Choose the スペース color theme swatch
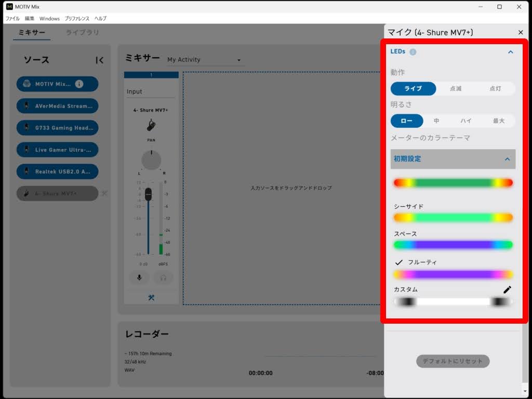Screen dimensions: 532x399 [x=453, y=244]
